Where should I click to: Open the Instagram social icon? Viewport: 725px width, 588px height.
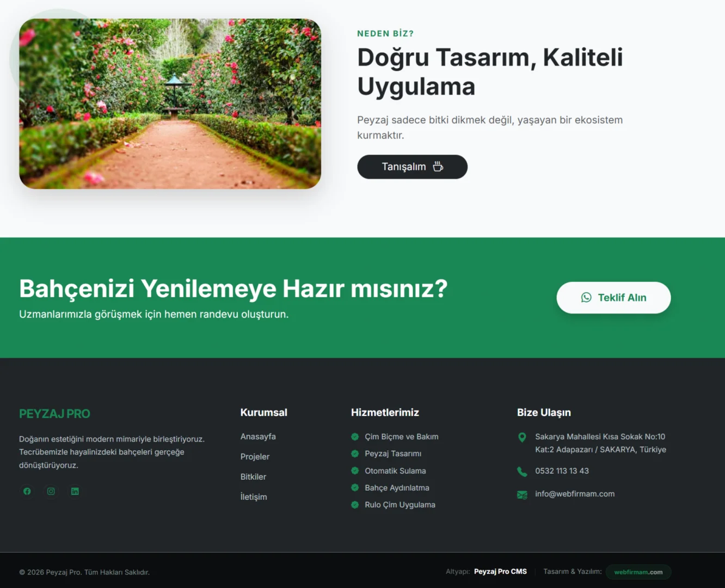[x=51, y=491]
